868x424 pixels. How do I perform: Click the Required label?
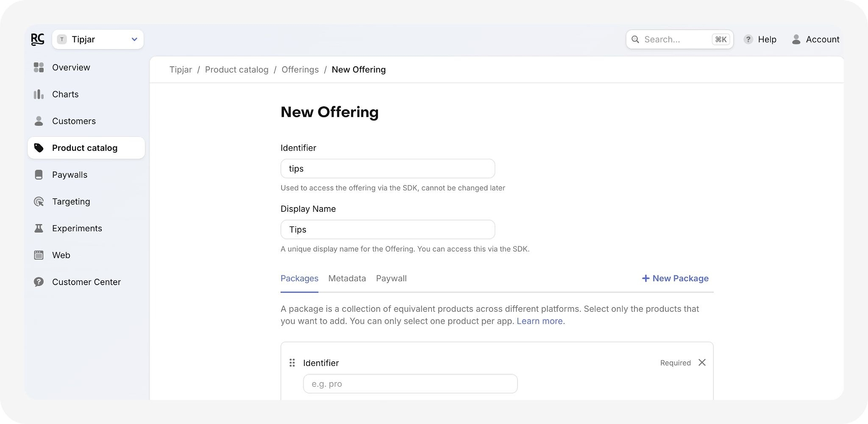pos(676,363)
